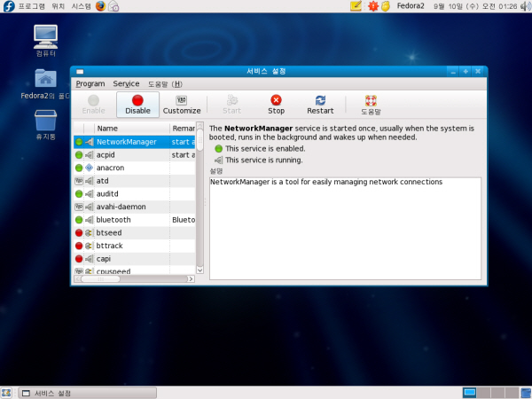Viewport: 532px width, 399px height.
Task: Click red disabled icon for bttrack
Action: tap(79, 246)
